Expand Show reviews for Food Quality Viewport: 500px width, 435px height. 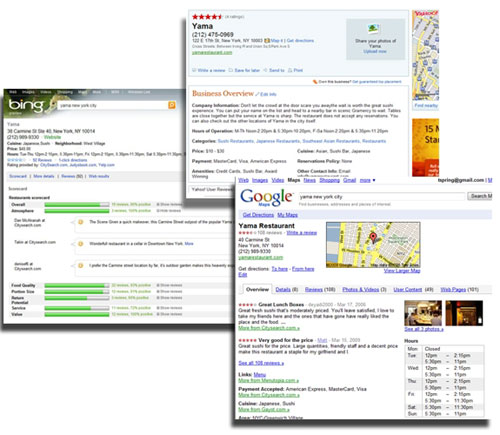169,285
